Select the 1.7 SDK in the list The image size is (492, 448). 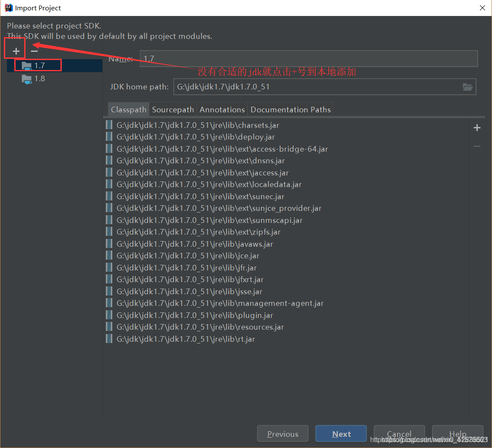pos(54,66)
